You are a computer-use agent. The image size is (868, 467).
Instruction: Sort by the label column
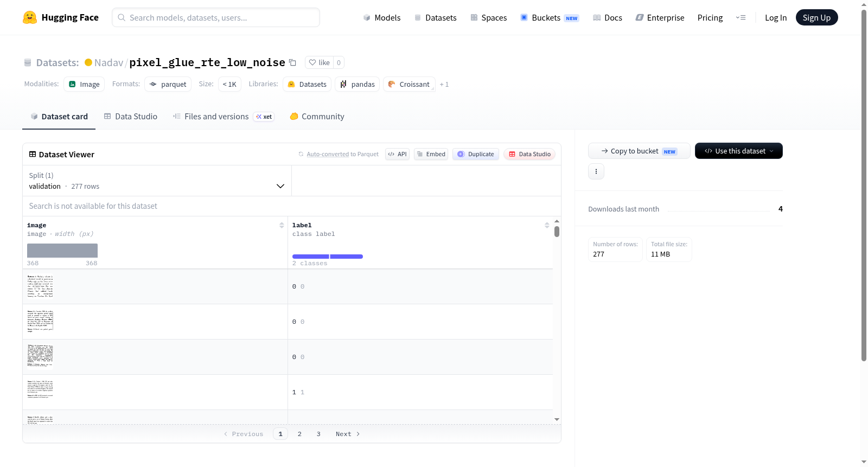coord(547,225)
